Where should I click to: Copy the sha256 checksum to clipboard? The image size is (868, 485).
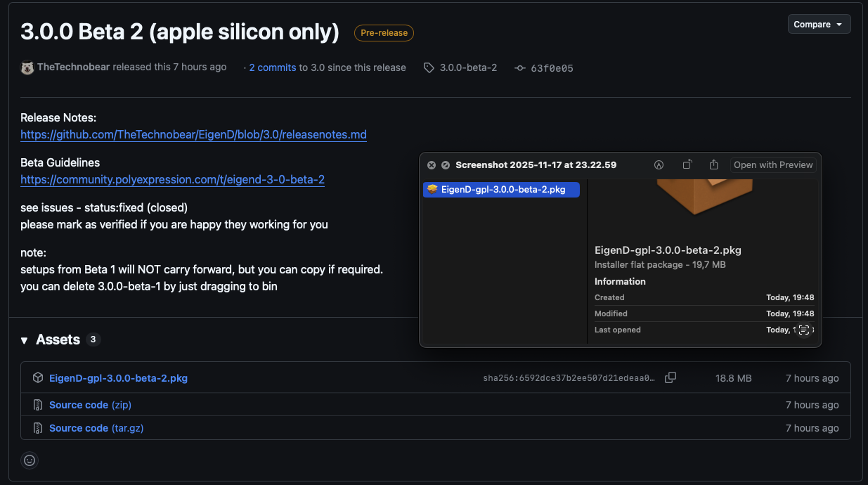[671, 378]
